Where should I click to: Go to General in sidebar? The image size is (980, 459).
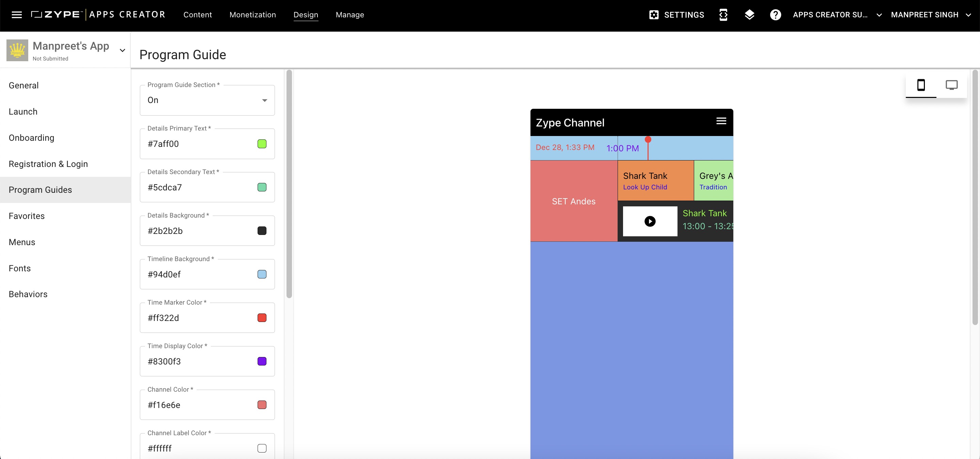65,85
